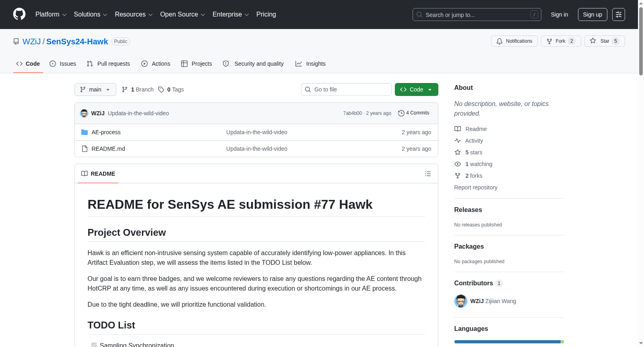Open the main branch dropdown
The height and width of the screenshot is (347, 644).
[x=95, y=89]
